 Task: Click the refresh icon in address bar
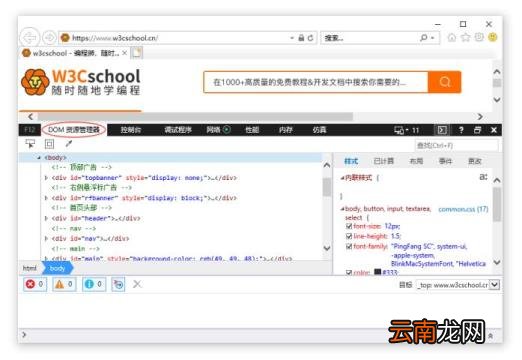(x=311, y=38)
